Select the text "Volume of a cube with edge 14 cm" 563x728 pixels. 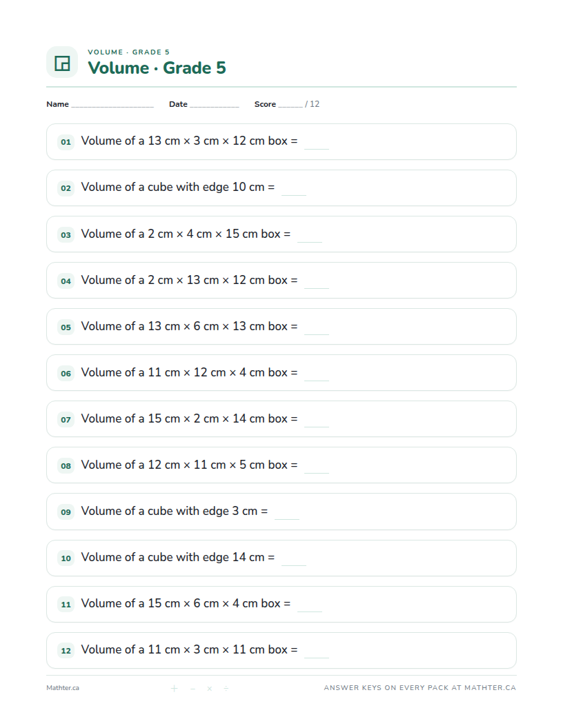[172, 557]
